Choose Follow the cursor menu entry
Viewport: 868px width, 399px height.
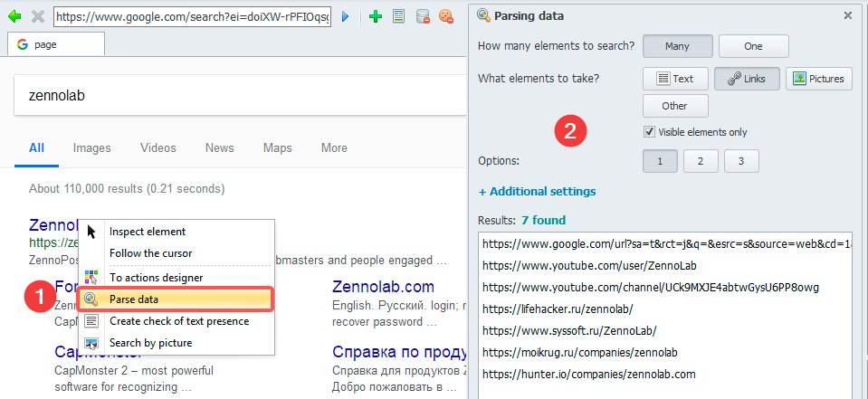point(176,253)
